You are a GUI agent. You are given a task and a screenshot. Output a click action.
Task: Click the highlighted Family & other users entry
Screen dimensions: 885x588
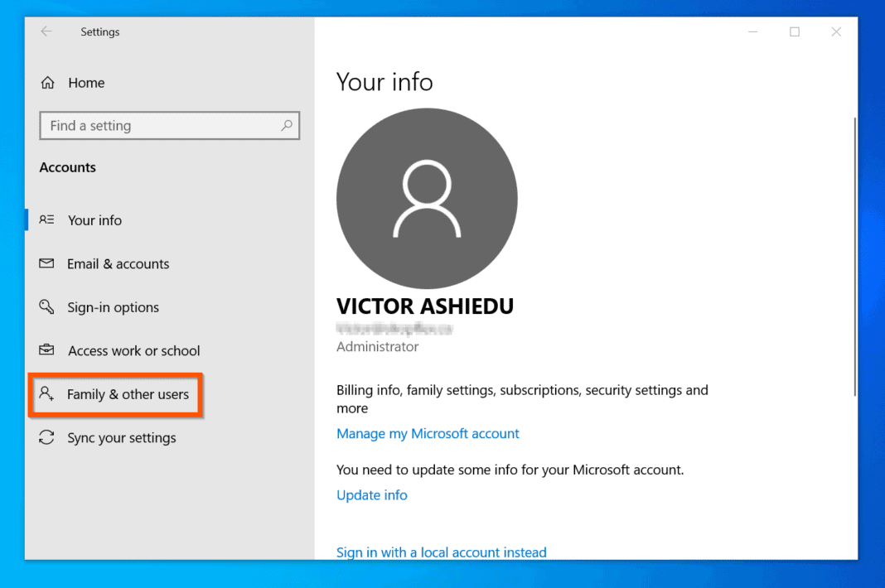pyautogui.click(x=125, y=395)
